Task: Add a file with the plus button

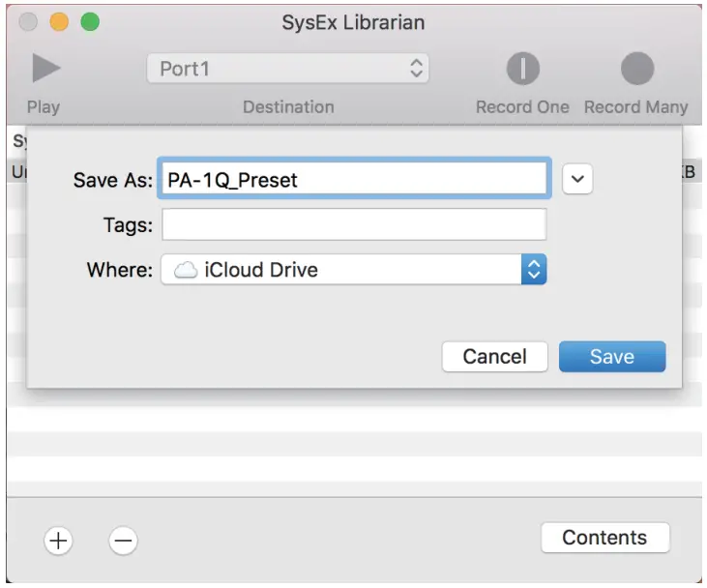Action: [x=58, y=541]
